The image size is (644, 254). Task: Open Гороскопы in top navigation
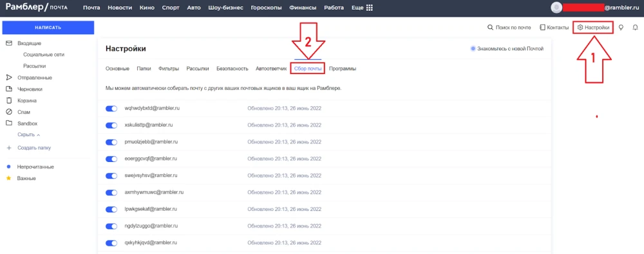pyautogui.click(x=266, y=8)
